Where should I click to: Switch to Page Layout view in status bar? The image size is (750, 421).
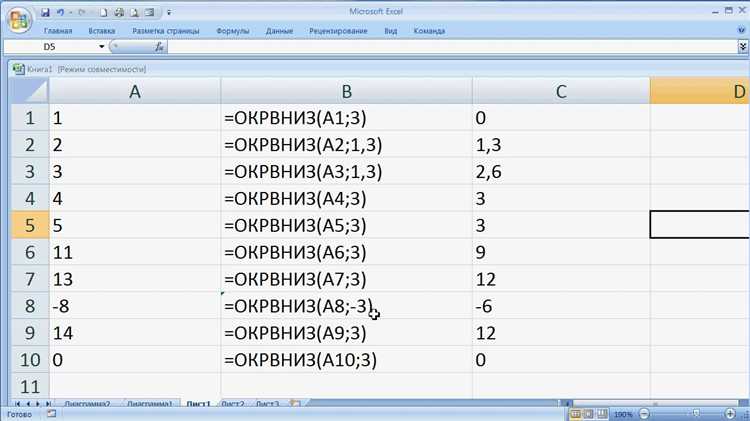(589, 414)
